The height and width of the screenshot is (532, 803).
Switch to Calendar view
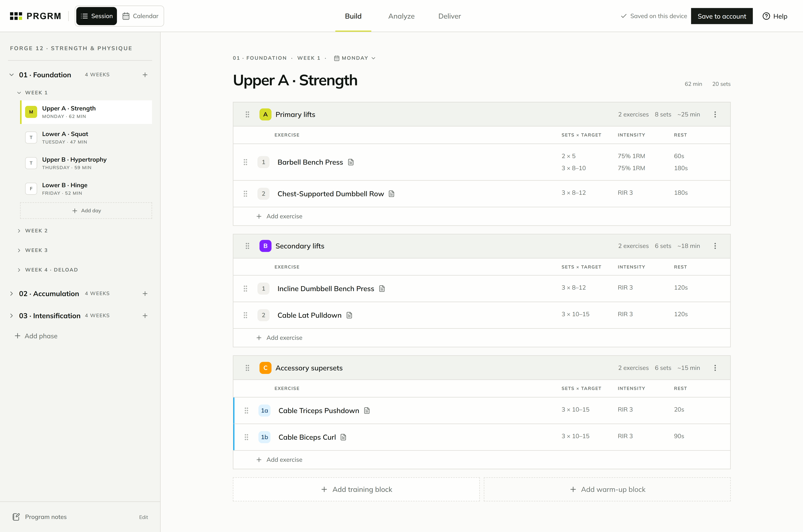pos(141,16)
